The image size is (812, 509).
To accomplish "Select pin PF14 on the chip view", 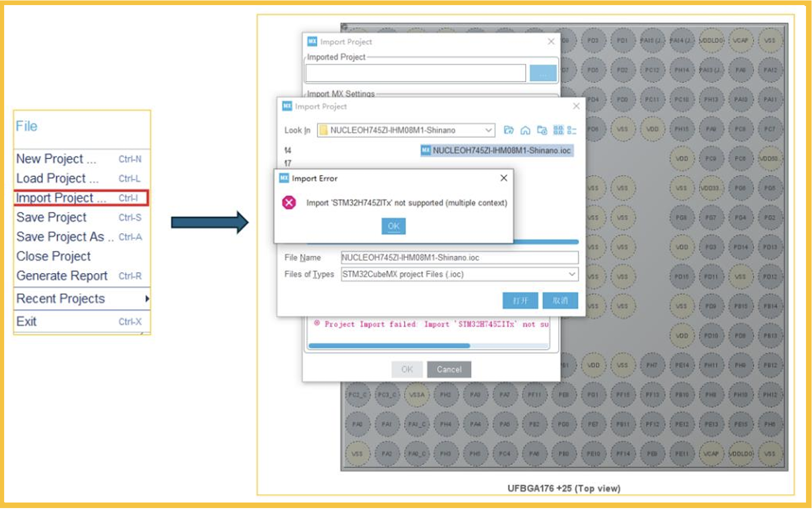I will 622,453.
